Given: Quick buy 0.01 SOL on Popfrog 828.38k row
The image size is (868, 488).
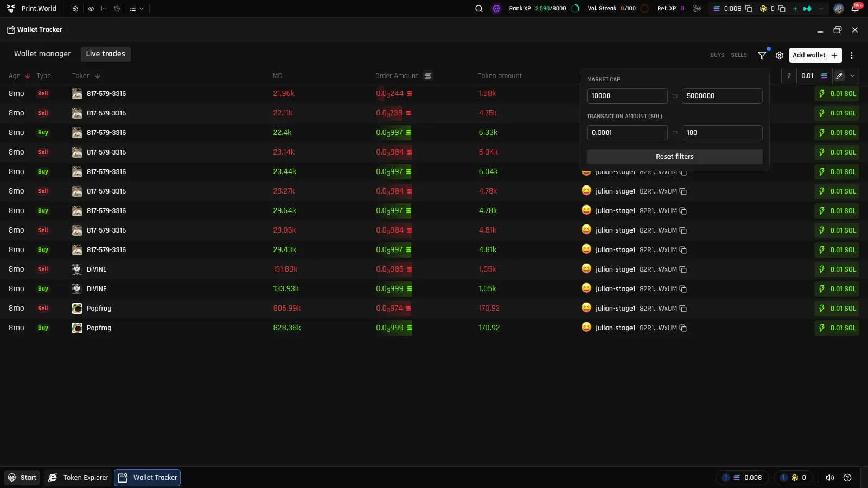Looking at the screenshot, I should pyautogui.click(x=837, y=328).
